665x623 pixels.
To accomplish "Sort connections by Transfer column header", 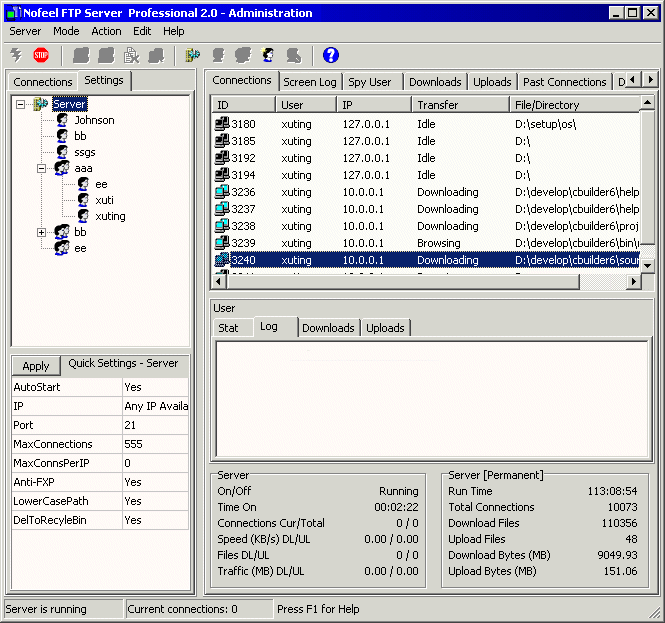I will 460,105.
